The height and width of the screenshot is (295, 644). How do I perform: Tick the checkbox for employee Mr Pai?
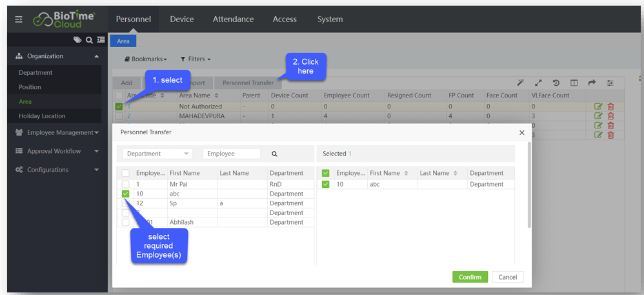(x=126, y=184)
